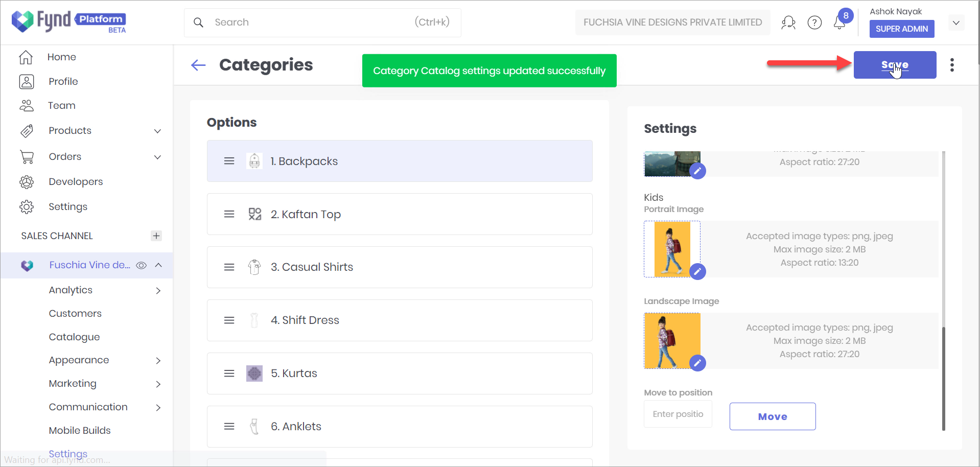Viewport: 980px width, 467px height.
Task: Edit the Kids Landscape Image via pencil icon
Action: pos(698,363)
